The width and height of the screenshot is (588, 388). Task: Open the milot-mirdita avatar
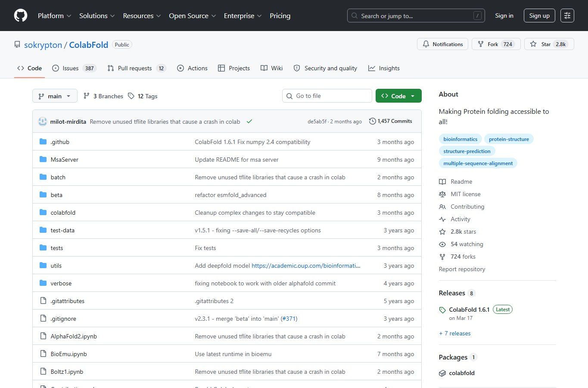pos(43,122)
